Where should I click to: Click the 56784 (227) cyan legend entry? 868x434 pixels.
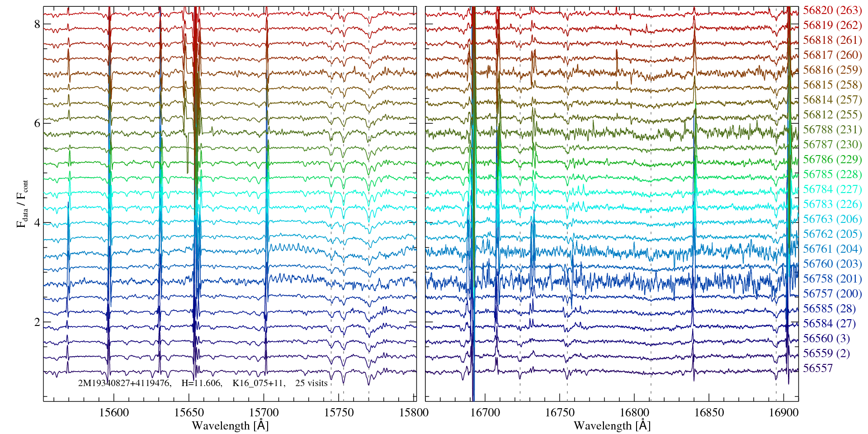click(x=832, y=189)
